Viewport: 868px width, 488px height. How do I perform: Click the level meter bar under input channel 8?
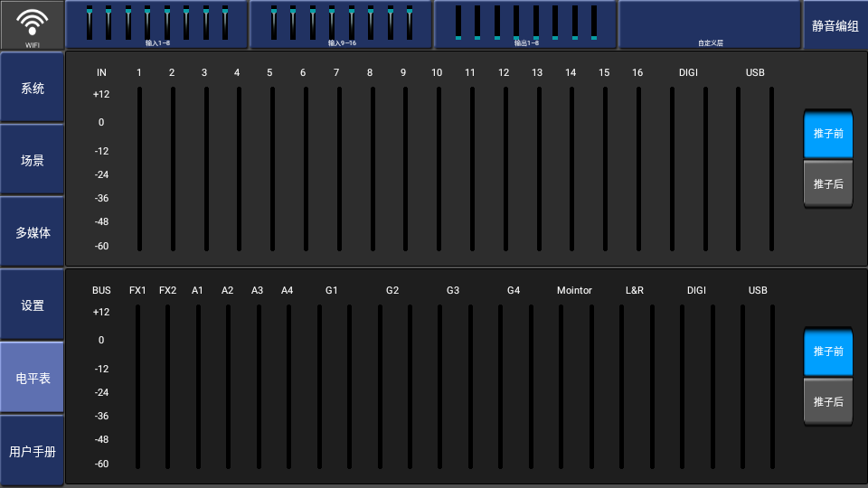373,169
